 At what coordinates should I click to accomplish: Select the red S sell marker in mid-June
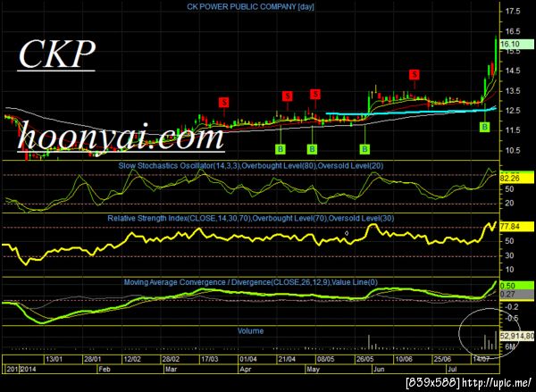415,74
